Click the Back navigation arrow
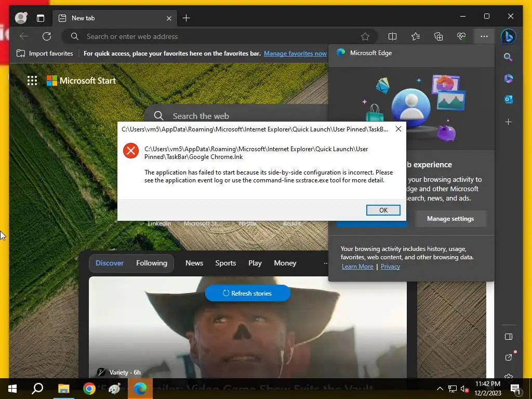This screenshot has height=399, width=532. 24,36
